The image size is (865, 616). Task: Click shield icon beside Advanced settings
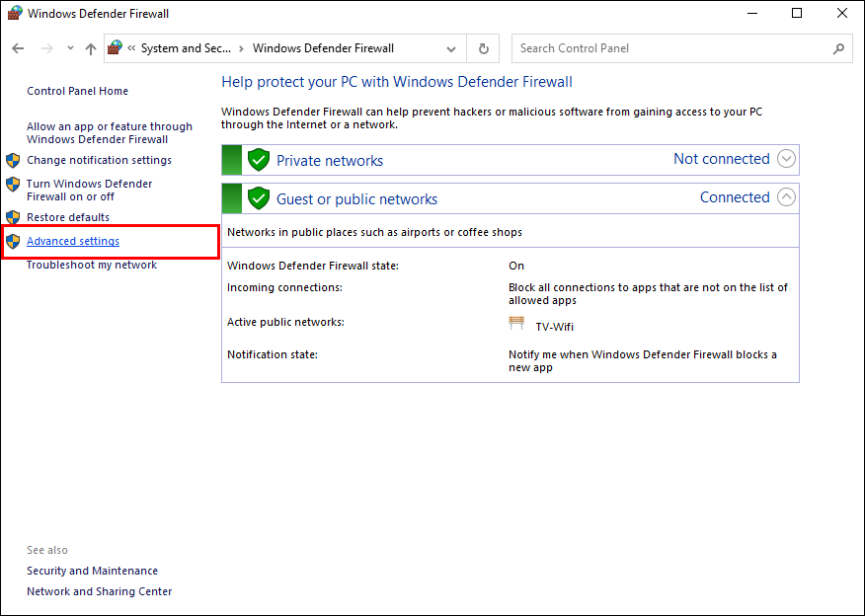[x=13, y=241]
